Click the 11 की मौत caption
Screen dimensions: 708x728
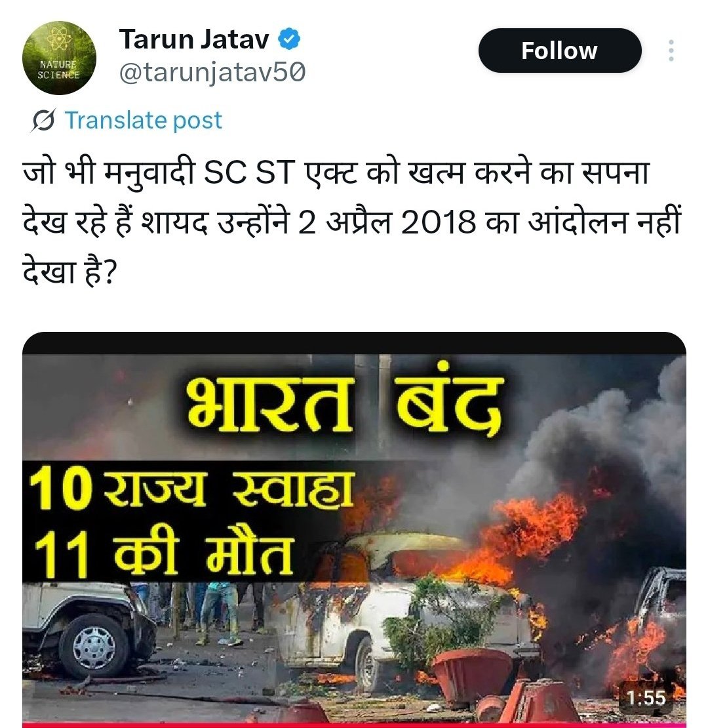163,554
